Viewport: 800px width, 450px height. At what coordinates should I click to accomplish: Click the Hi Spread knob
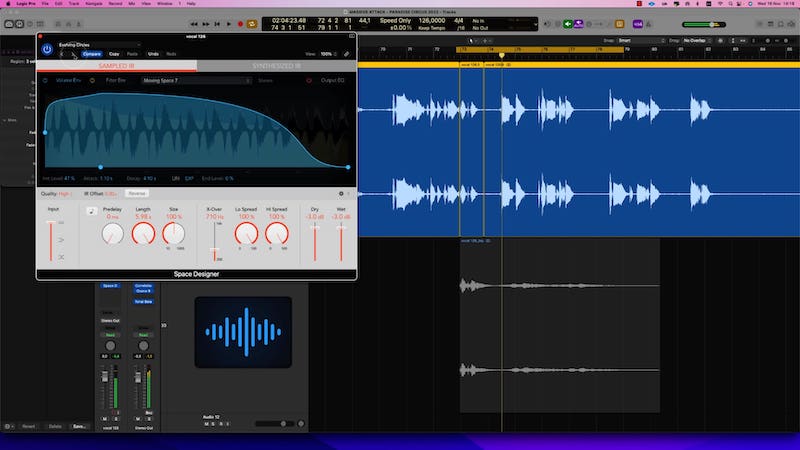tap(277, 234)
